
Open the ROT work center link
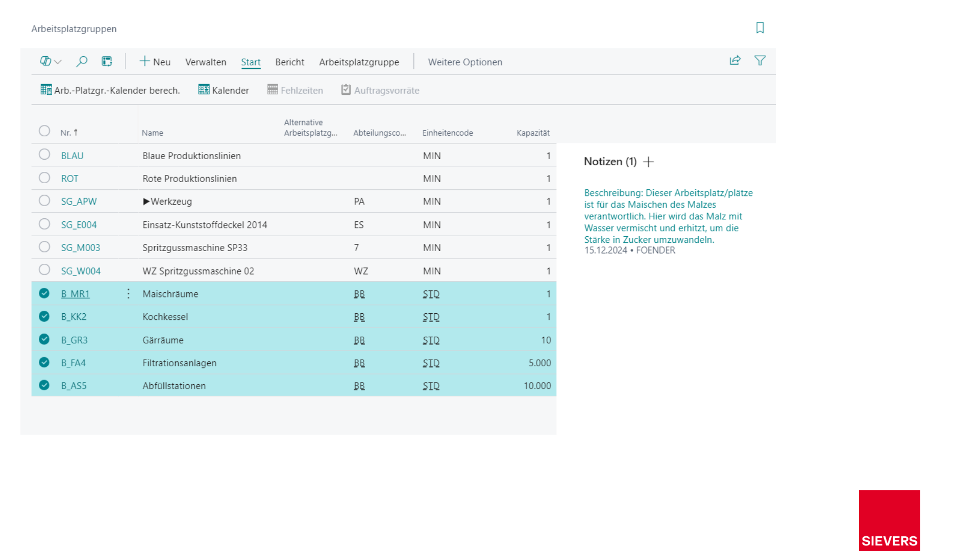[69, 179]
